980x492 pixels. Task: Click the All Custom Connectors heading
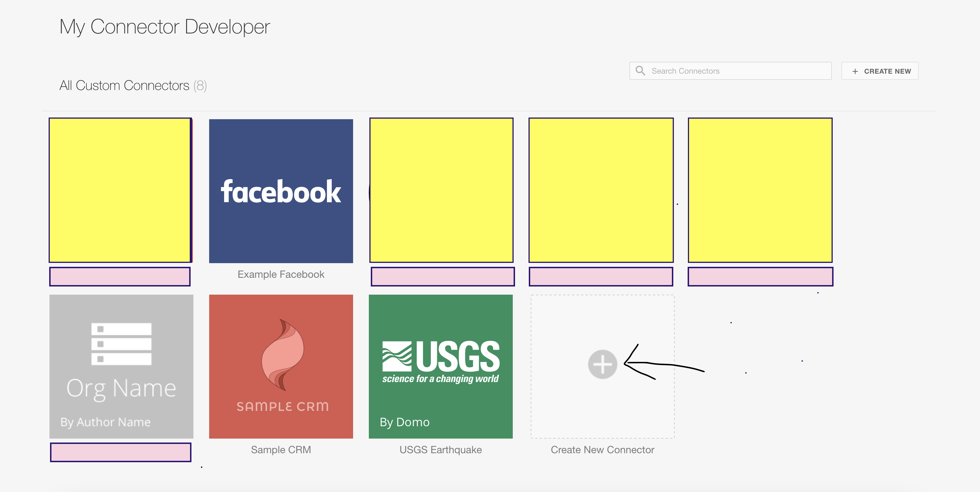point(125,86)
